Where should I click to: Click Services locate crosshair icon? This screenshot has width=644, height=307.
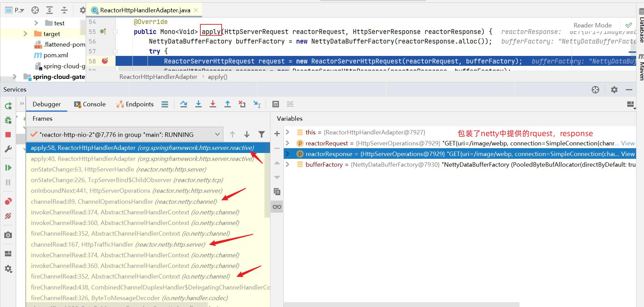(595, 90)
